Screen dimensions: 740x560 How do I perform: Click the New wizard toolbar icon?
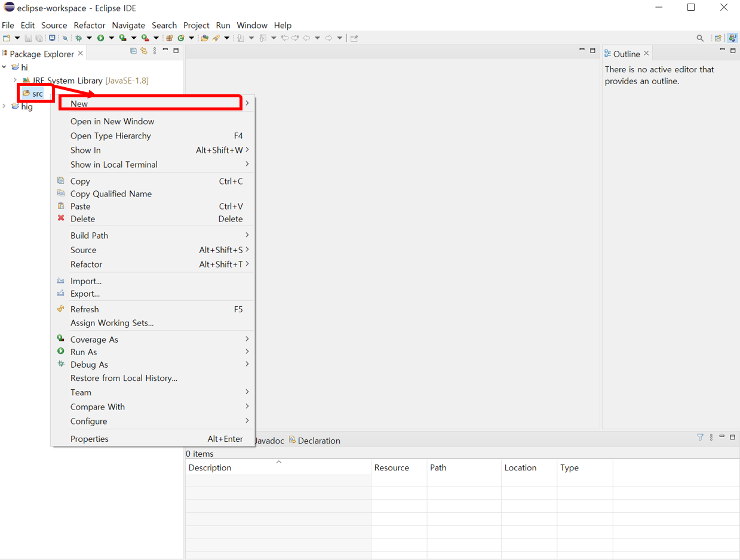(7, 38)
